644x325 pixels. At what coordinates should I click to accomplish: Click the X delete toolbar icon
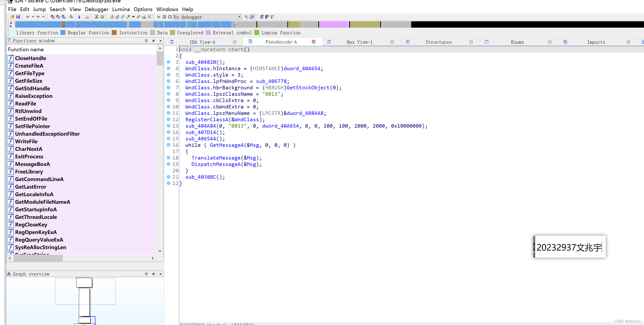pos(149,17)
